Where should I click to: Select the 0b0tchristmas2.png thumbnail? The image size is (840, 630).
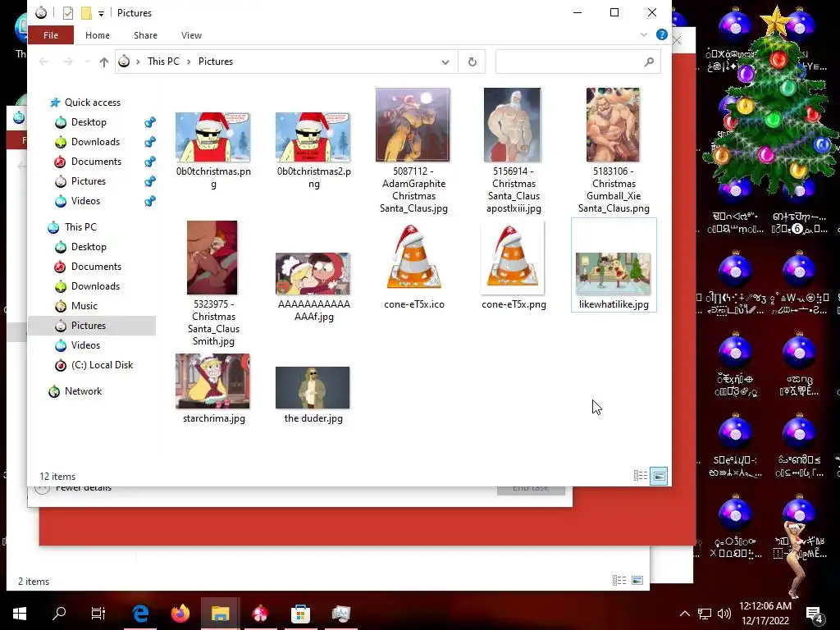point(313,137)
